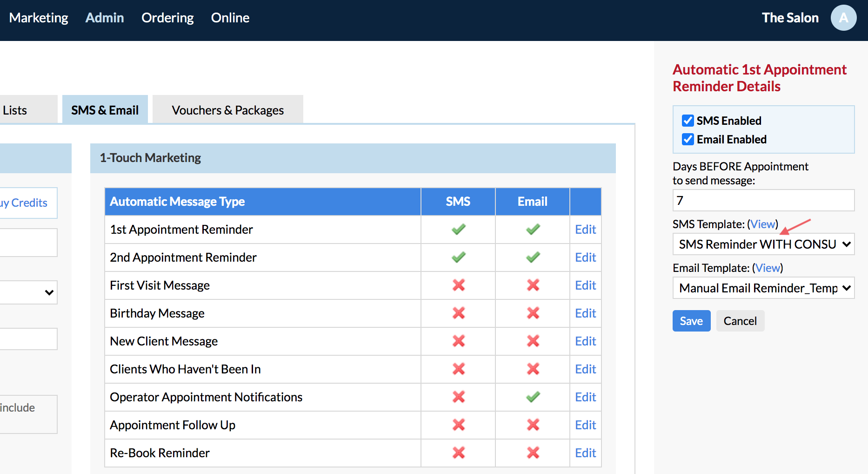This screenshot has height=474, width=868.
Task: Edit 1st Appointment Reminder
Action: pos(585,230)
